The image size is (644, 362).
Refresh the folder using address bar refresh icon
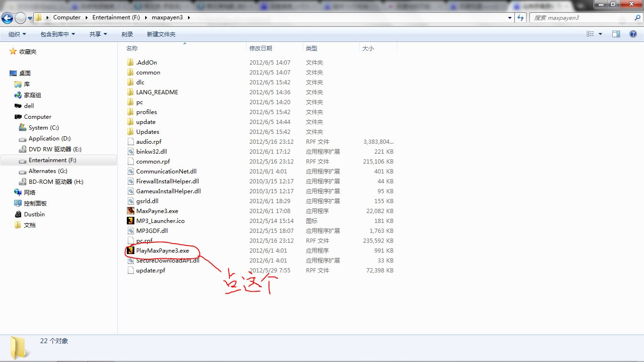tap(520, 17)
